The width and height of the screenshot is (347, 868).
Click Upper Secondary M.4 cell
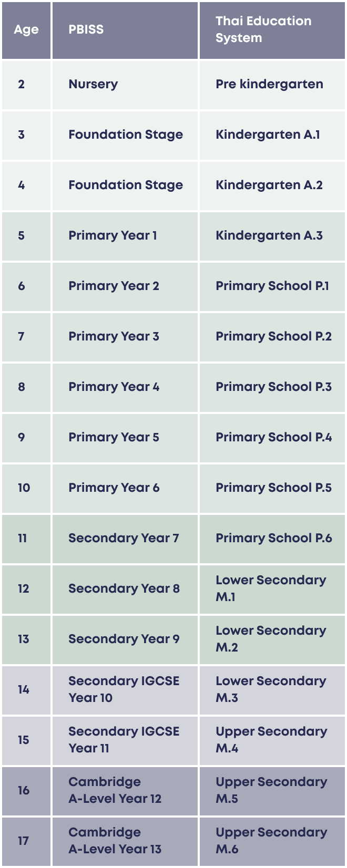(271, 740)
